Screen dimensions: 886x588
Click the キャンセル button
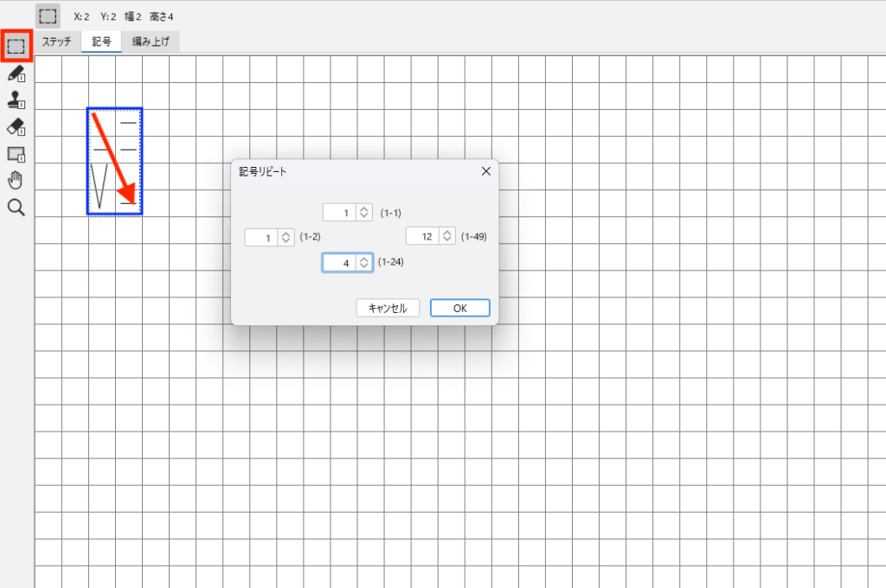[388, 308]
